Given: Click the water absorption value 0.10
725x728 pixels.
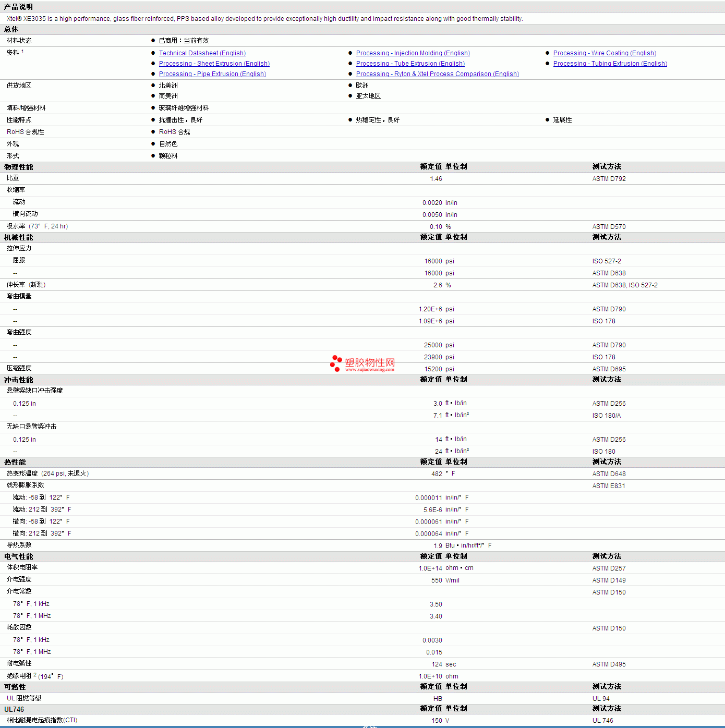Looking at the screenshot, I should point(436,227).
